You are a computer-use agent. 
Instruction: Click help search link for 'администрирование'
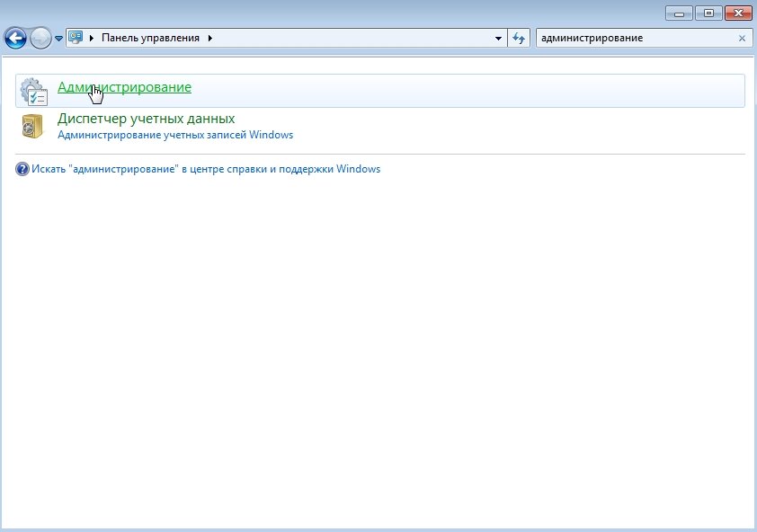point(206,169)
